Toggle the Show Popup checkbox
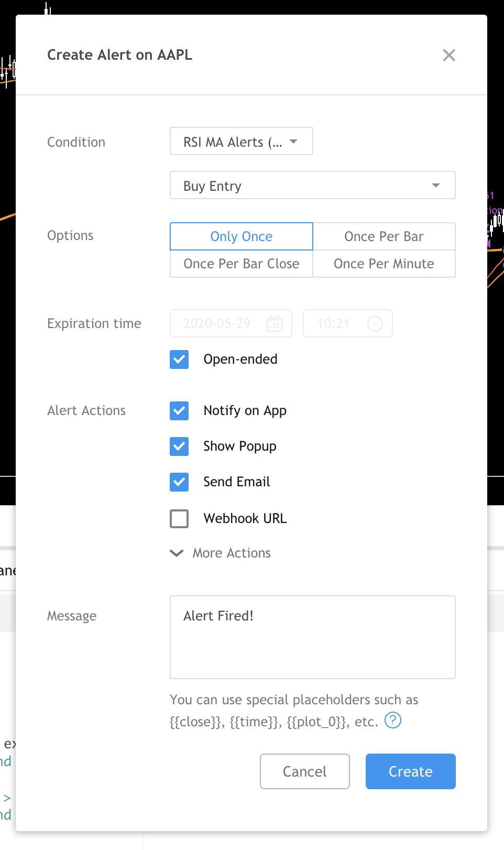Image resolution: width=504 pixels, height=850 pixels. pos(179,446)
